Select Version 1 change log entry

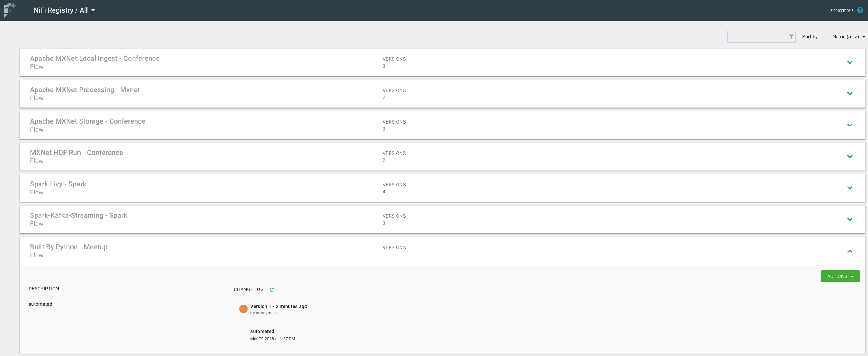coord(278,307)
